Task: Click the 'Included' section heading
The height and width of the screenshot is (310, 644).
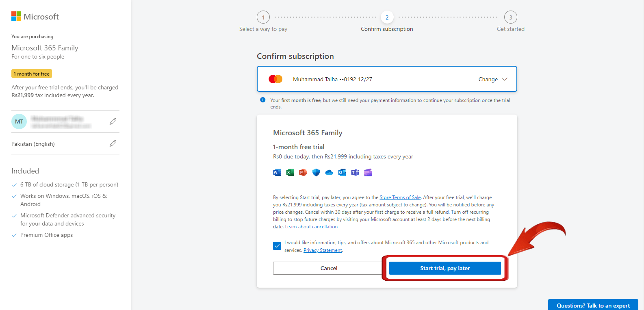Action: point(25,171)
